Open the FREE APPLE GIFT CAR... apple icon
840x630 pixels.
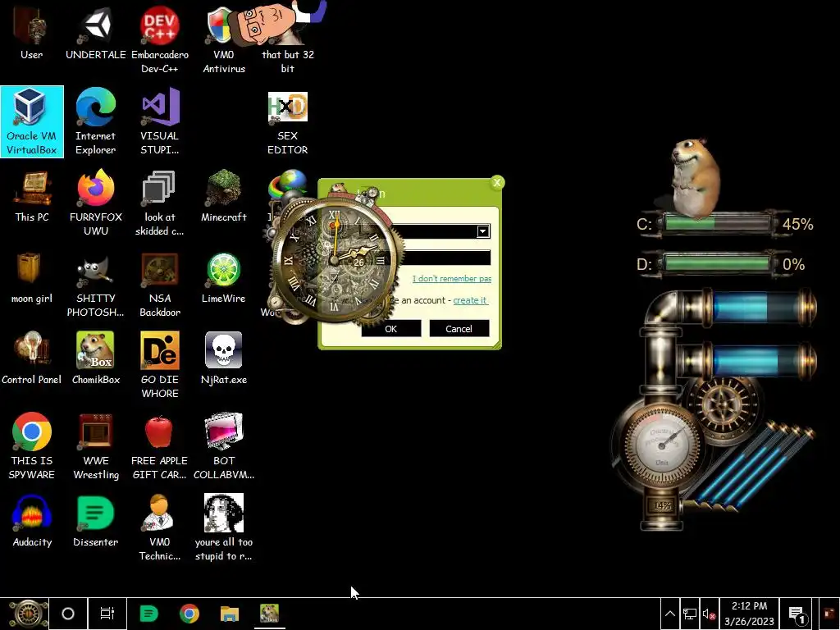(160, 445)
